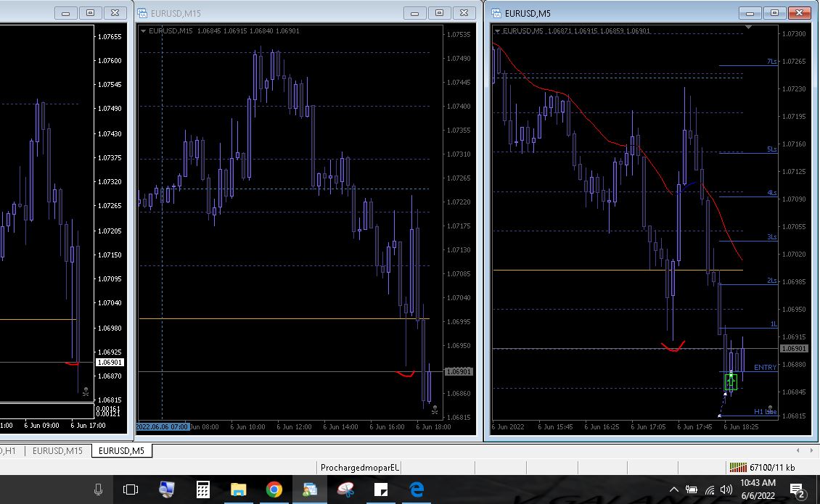The image size is (820, 504).
Task: Switch to the EURUSD,M15 chart tab
Action: (57, 451)
